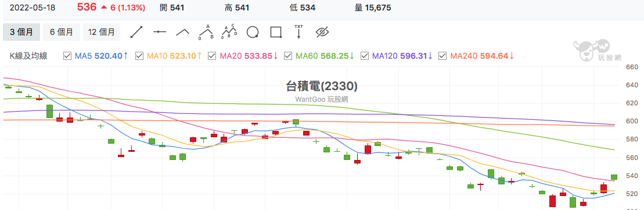Image resolution: width=644 pixels, height=210 pixels.
Task: Click the price value 536
Action: 87,7
